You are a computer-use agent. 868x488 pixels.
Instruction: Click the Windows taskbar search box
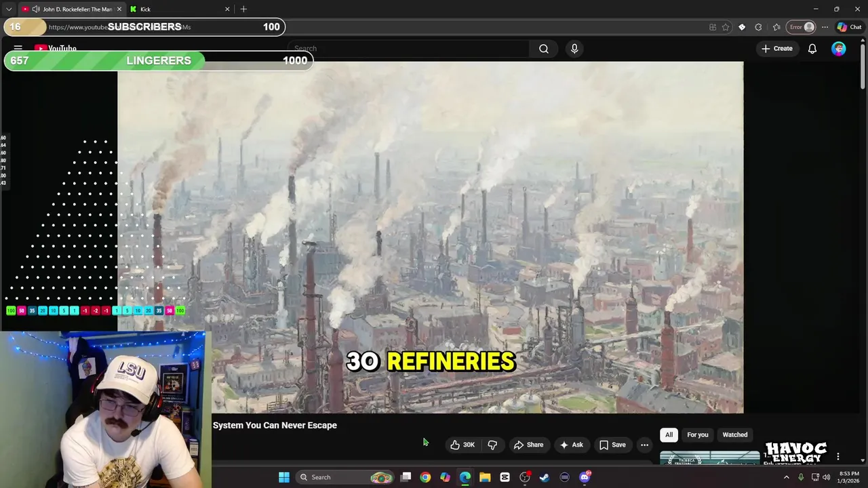(344, 477)
